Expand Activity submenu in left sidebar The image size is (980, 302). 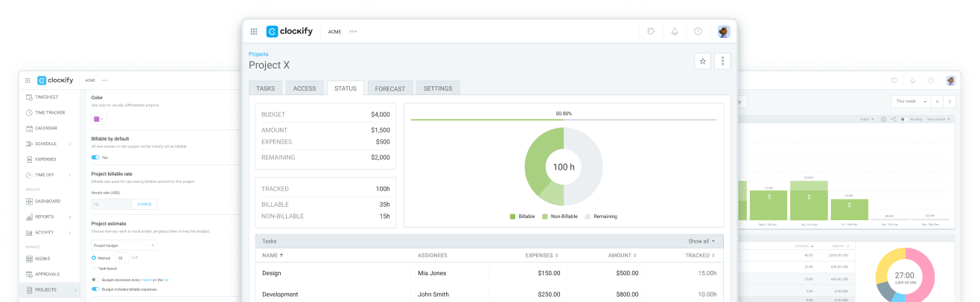(x=71, y=233)
